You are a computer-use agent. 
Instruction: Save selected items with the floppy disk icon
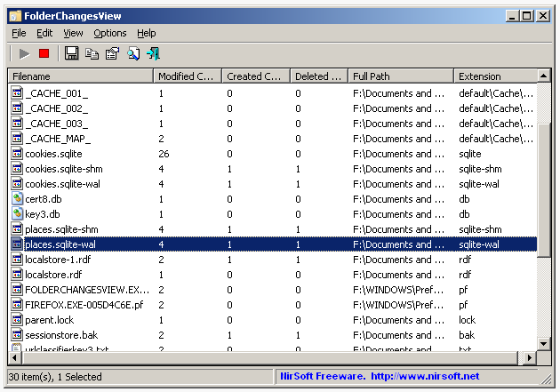pos(71,53)
